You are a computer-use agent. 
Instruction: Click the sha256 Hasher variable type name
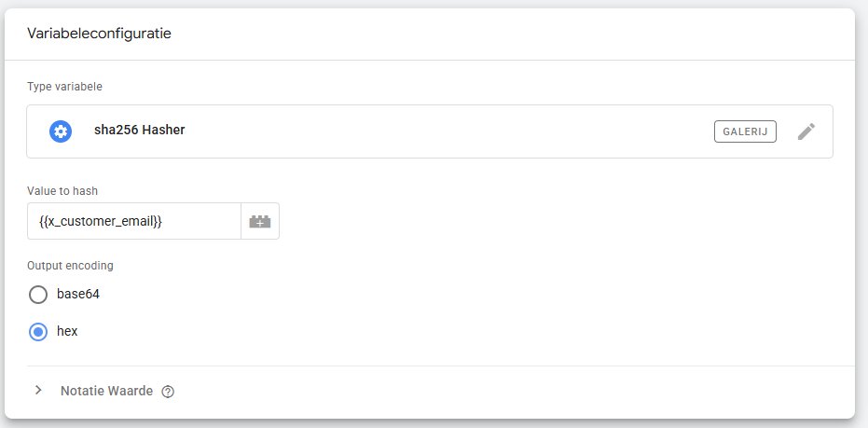pyautogui.click(x=139, y=131)
